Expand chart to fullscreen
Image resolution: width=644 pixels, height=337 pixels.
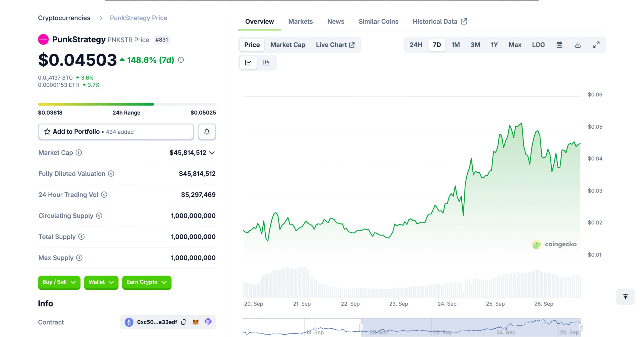click(x=596, y=45)
